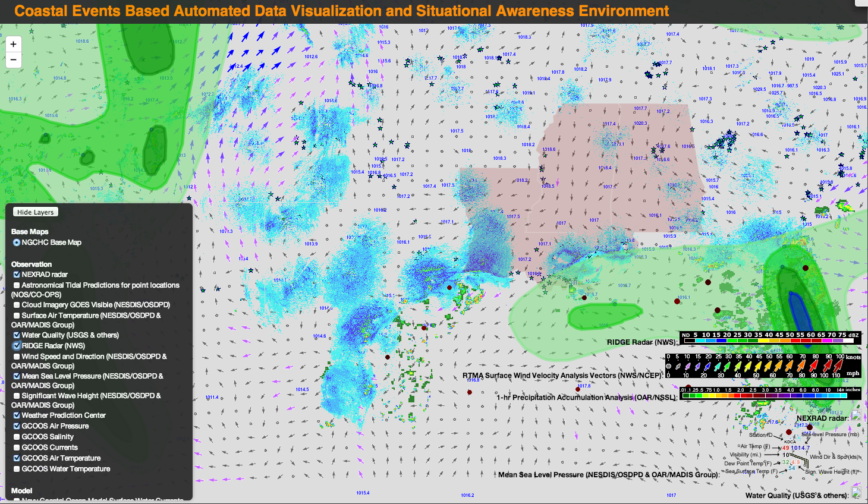
Task: Click the KDCA station ID sample
Action: click(x=790, y=442)
